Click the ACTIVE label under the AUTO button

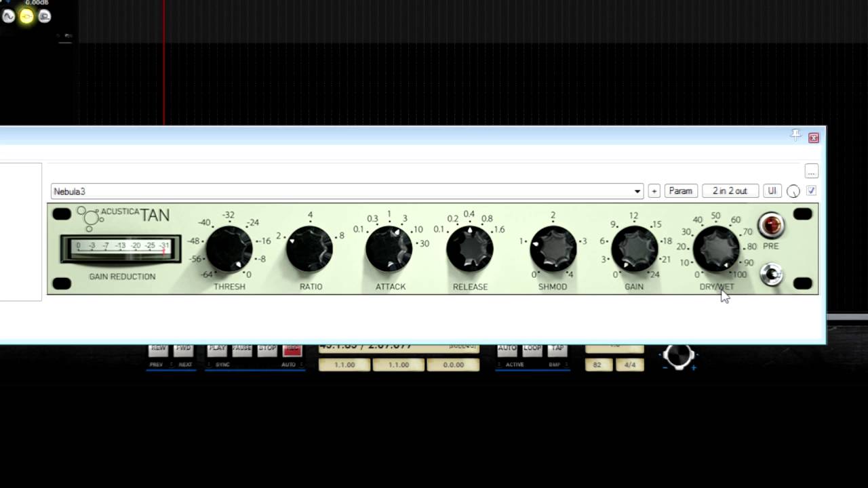(x=515, y=365)
